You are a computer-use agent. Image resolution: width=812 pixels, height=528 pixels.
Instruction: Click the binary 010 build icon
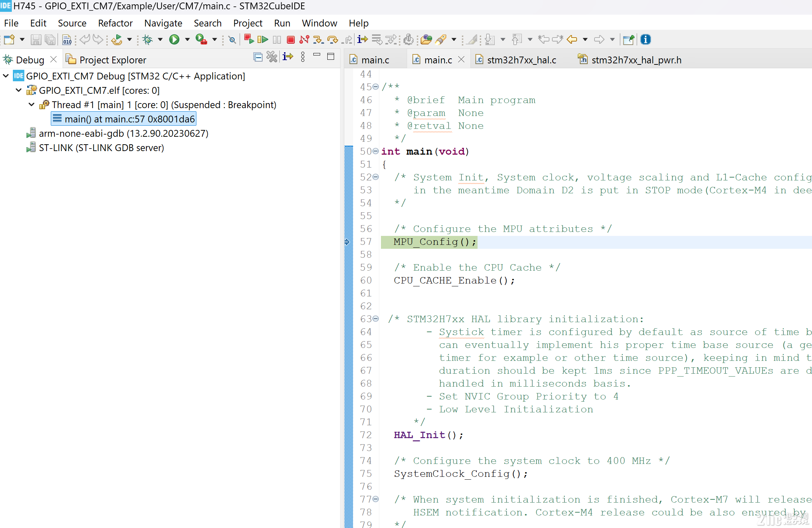point(67,39)
